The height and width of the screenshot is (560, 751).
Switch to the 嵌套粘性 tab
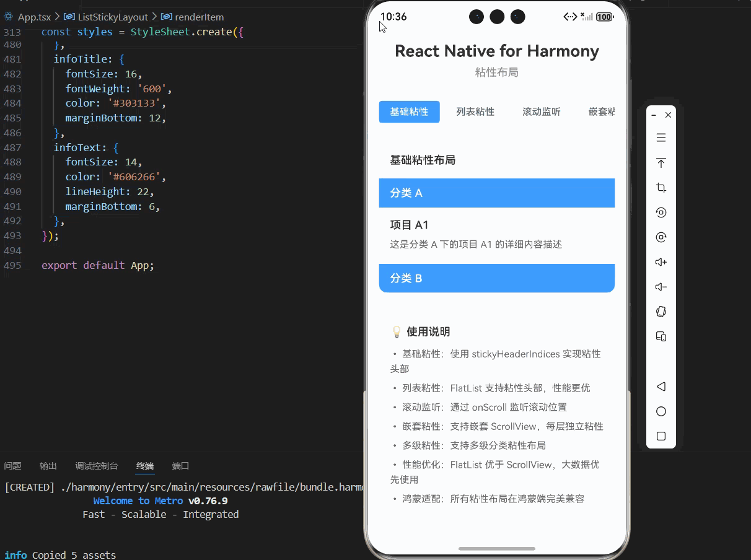tap(602, 112)
